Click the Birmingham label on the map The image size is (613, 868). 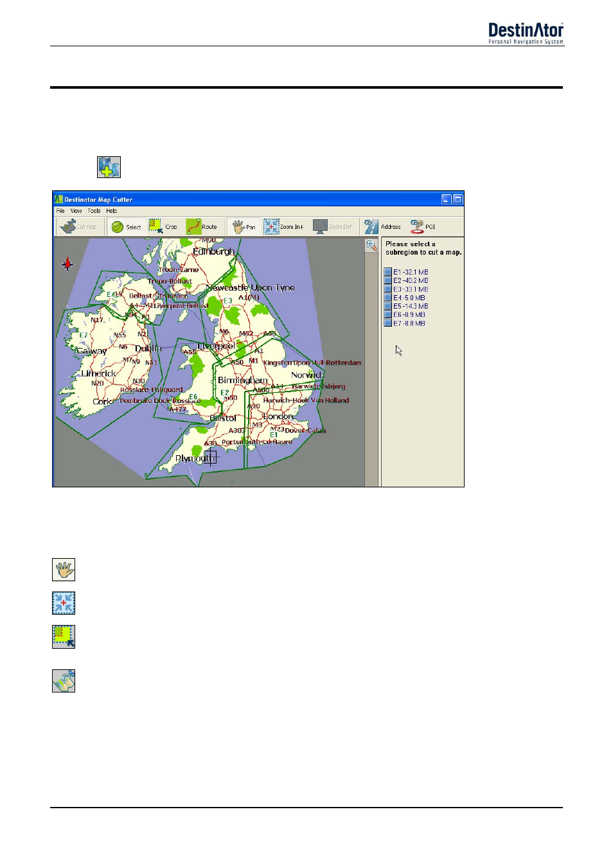(x=242, y=380)
